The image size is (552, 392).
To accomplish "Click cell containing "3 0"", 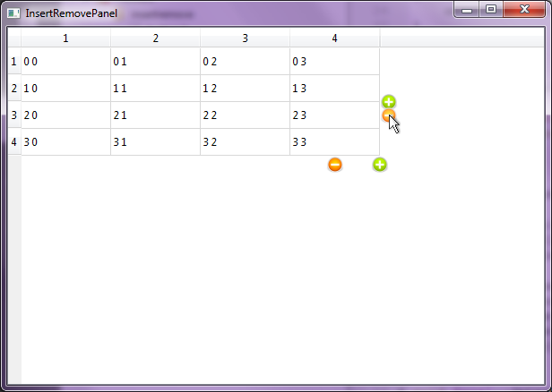I will [x=65, y=141].
